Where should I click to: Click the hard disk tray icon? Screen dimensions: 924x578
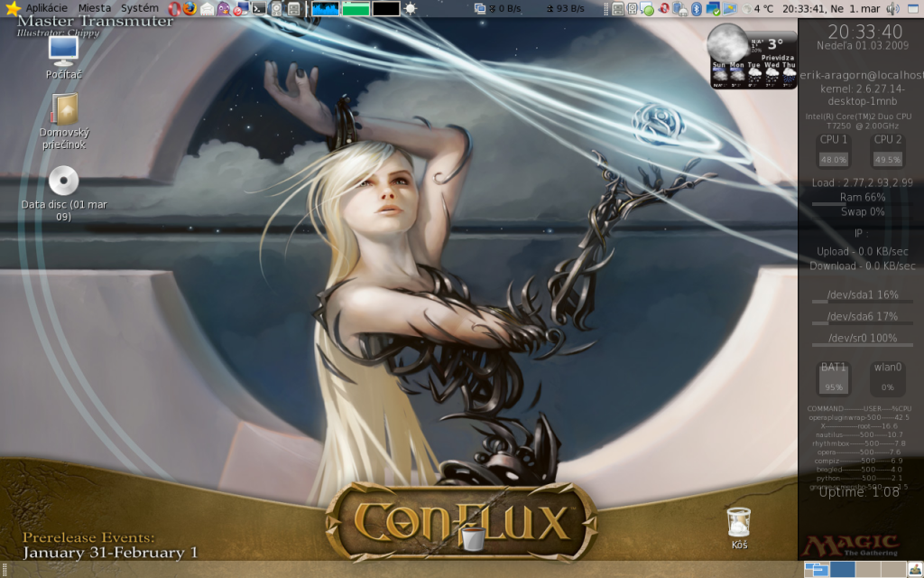[633, 8]
